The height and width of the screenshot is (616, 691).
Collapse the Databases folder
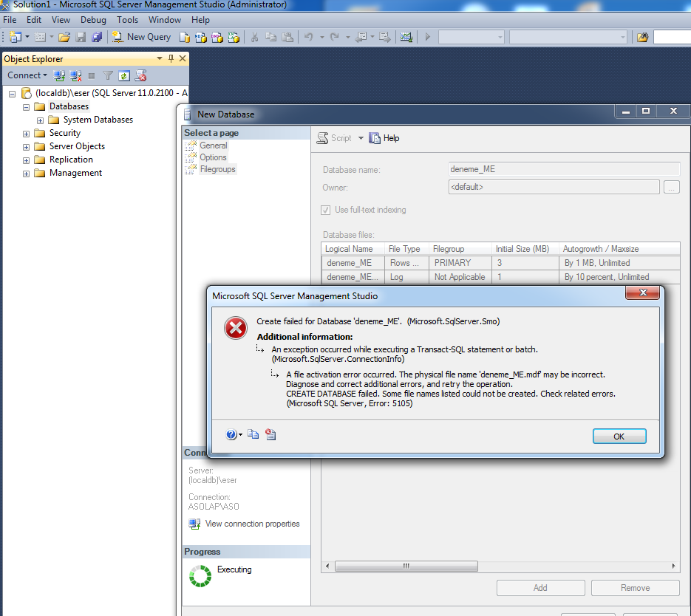click(27, 107)
